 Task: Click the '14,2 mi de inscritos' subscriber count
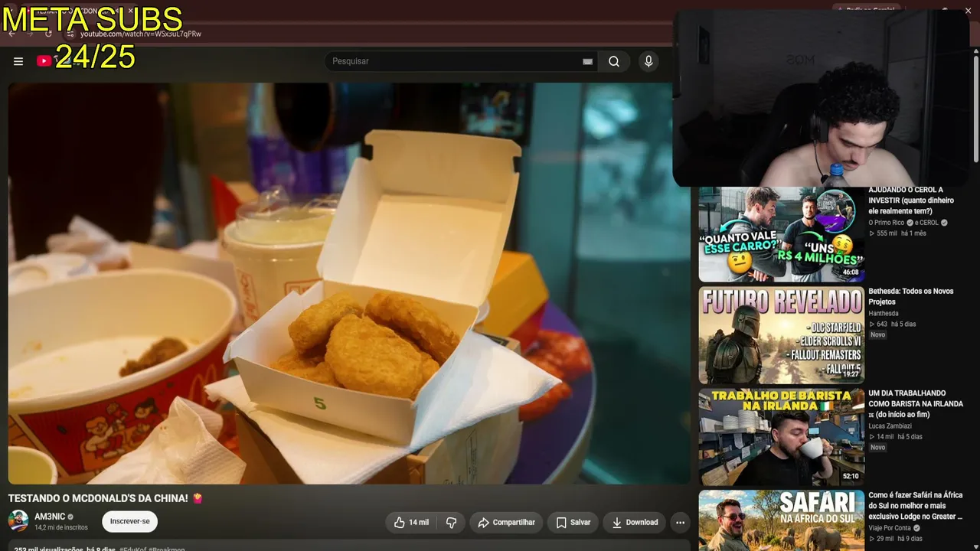(x=61, y=528)
